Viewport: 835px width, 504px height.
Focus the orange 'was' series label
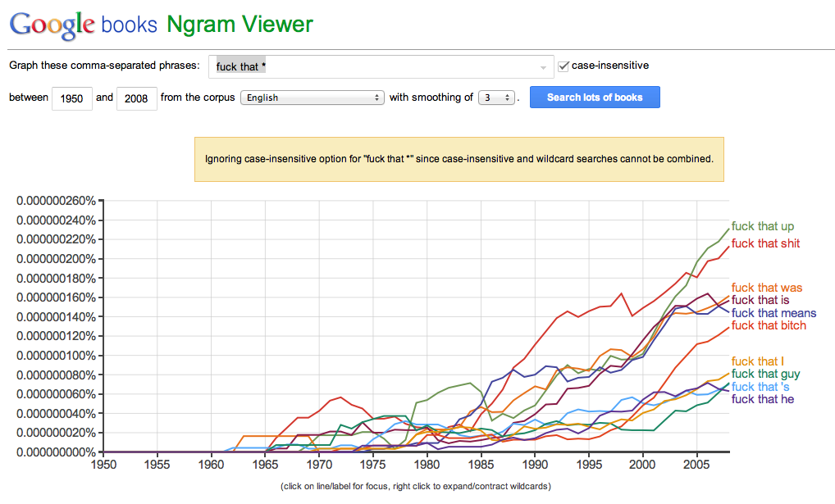[x=766, y=288]
